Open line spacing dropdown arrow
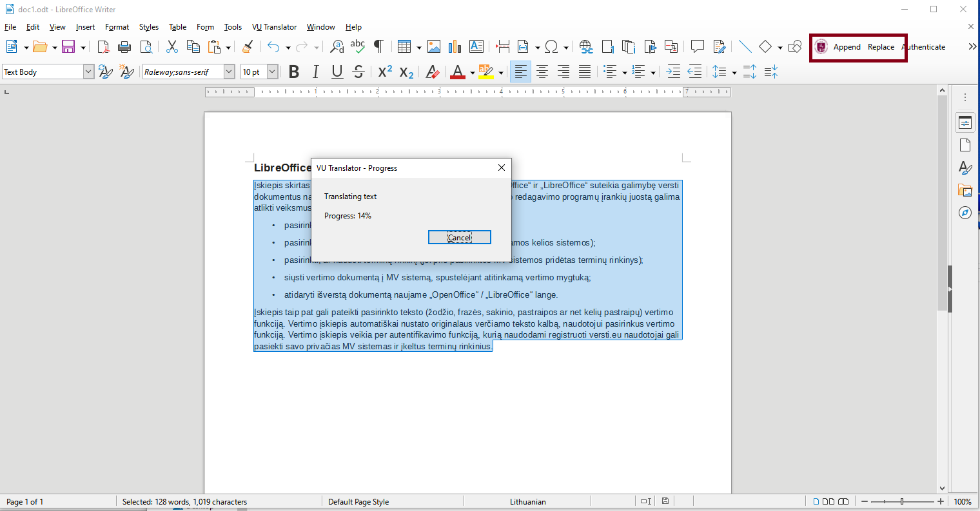Screen dimensions: 980x511 (734, 73)
